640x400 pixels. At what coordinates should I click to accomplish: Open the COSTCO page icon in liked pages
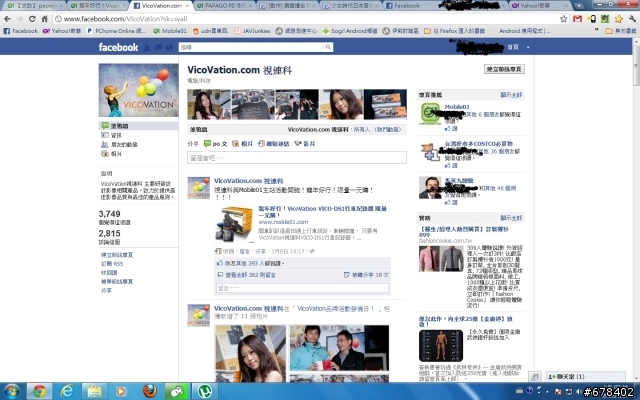430,151
